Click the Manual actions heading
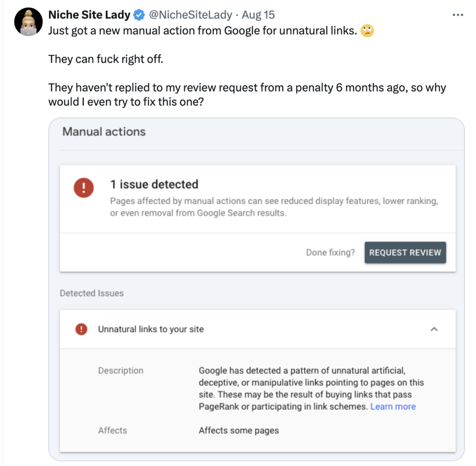Screen dimensions: 476x466 pos(104,132)
